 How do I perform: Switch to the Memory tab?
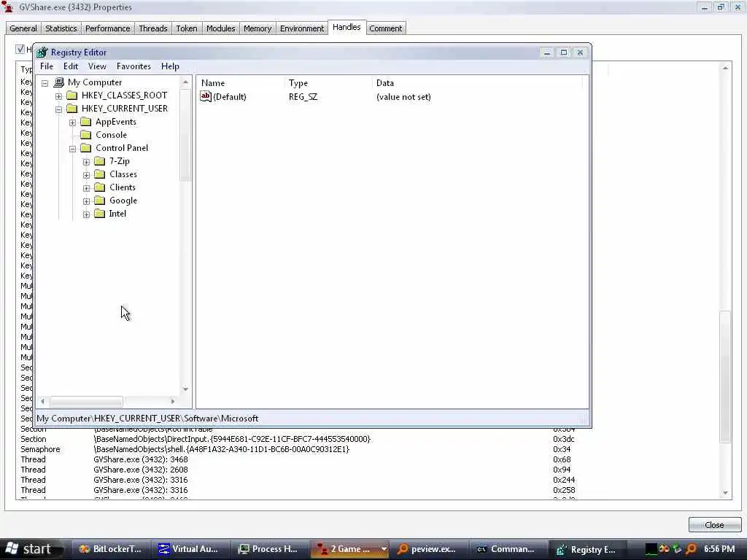(x=258, y=28)
